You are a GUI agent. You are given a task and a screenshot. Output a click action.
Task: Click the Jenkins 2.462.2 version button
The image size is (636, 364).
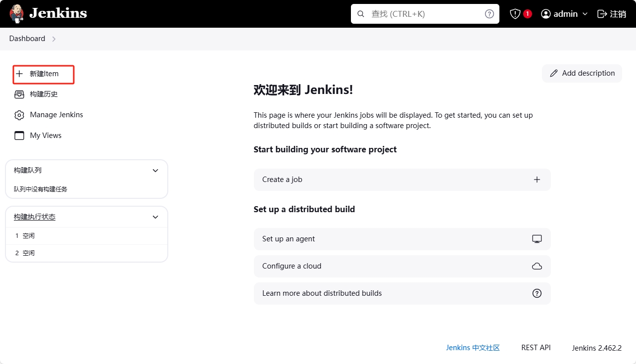click(596, 348)
